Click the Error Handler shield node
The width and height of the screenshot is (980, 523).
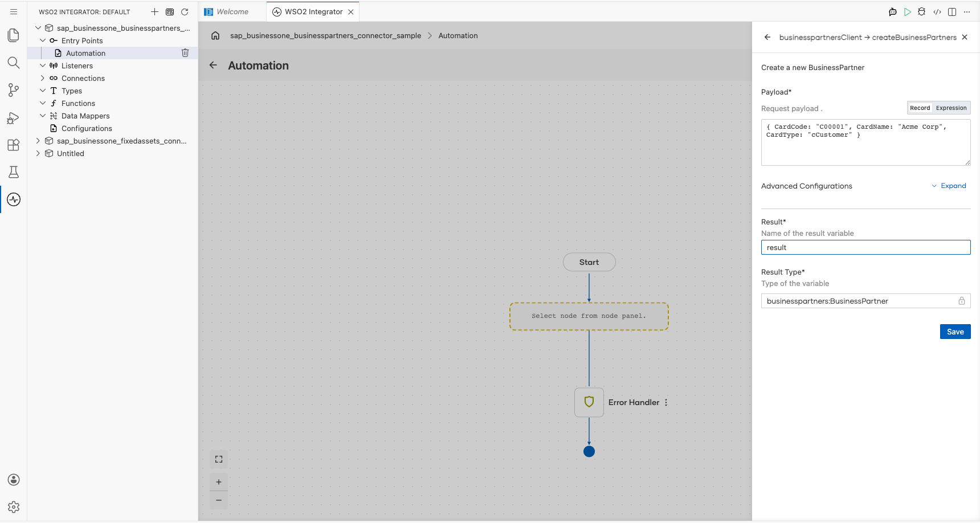click(x=589, y=402)
